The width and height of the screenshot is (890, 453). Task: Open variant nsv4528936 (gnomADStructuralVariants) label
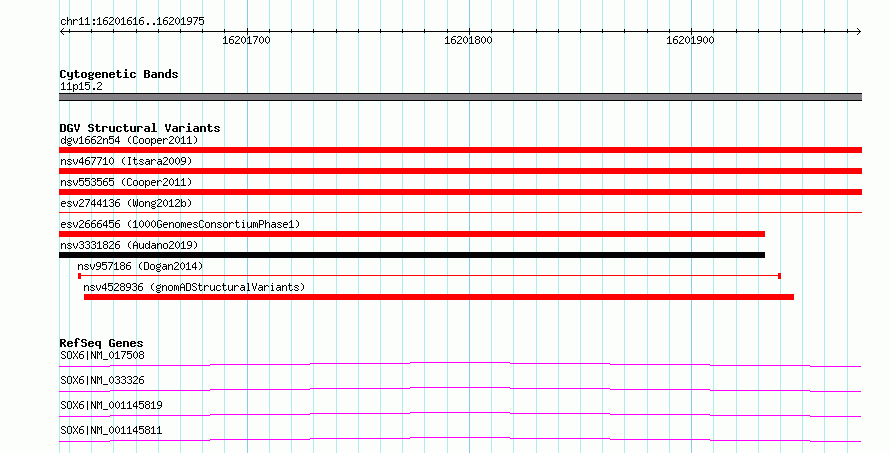click(194, 287)
